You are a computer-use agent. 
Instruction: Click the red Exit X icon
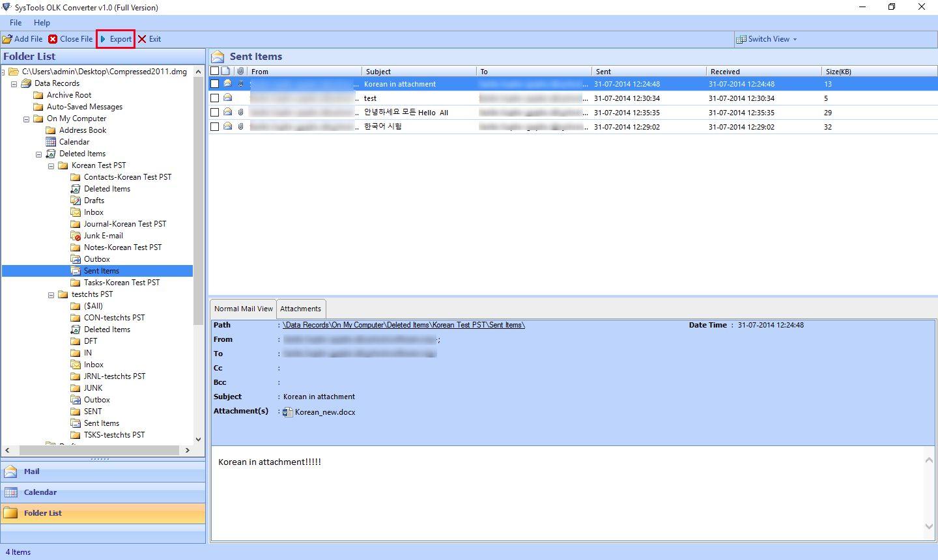(142, 39)
